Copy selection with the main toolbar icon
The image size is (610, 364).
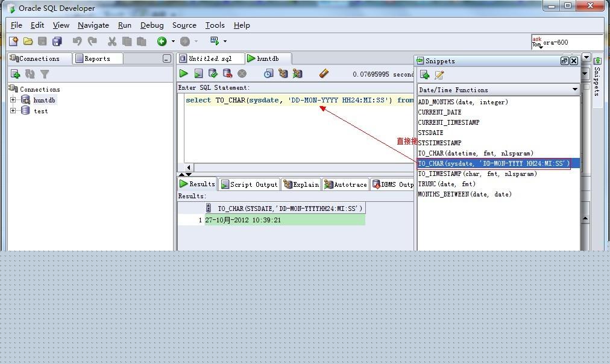[x=127, y=41]
